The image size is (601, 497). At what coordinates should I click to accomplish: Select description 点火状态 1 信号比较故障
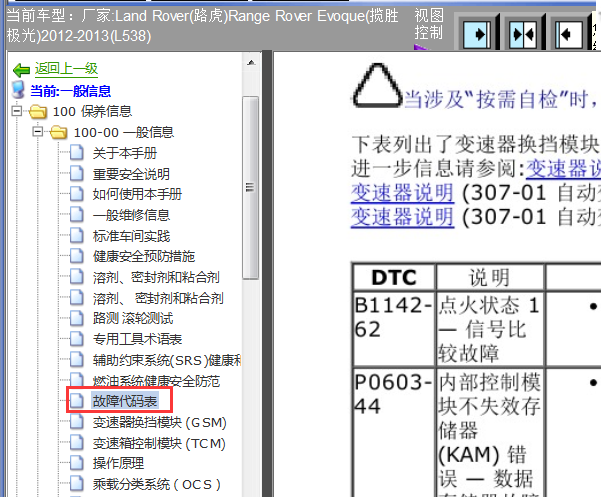point(489,330)
